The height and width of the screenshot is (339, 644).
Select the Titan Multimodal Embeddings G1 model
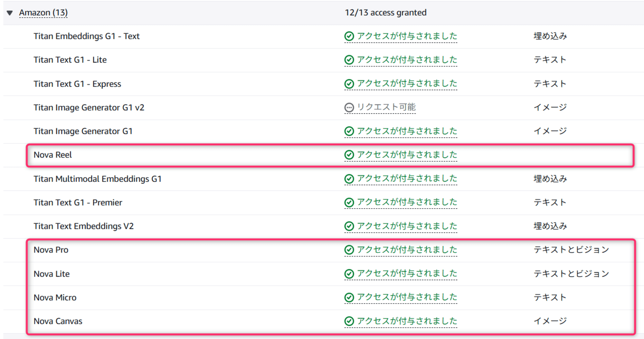click(x=98, y=179)
